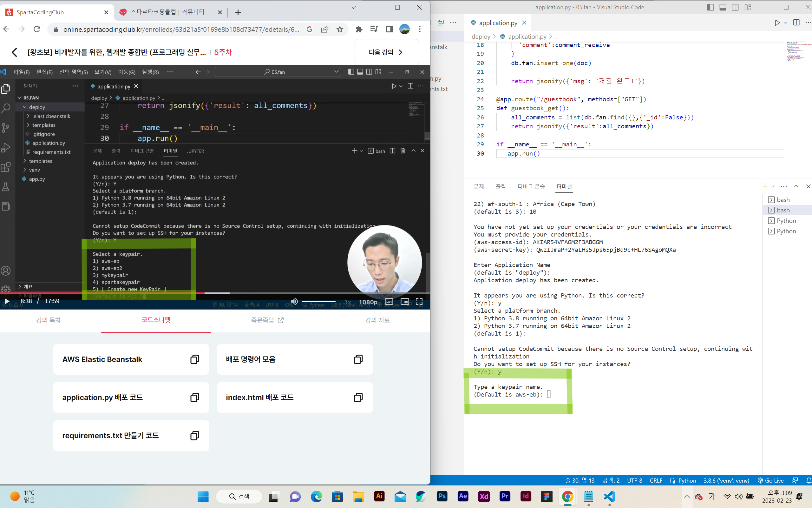Open the Windows IME language indicator
The width and height of the screenshot is (812, 508).
pos(712,496)
